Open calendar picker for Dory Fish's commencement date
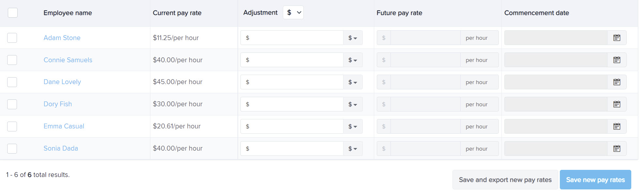Image resolution: width=644 pixels, height=193 pixels. (x=617, y=104)
